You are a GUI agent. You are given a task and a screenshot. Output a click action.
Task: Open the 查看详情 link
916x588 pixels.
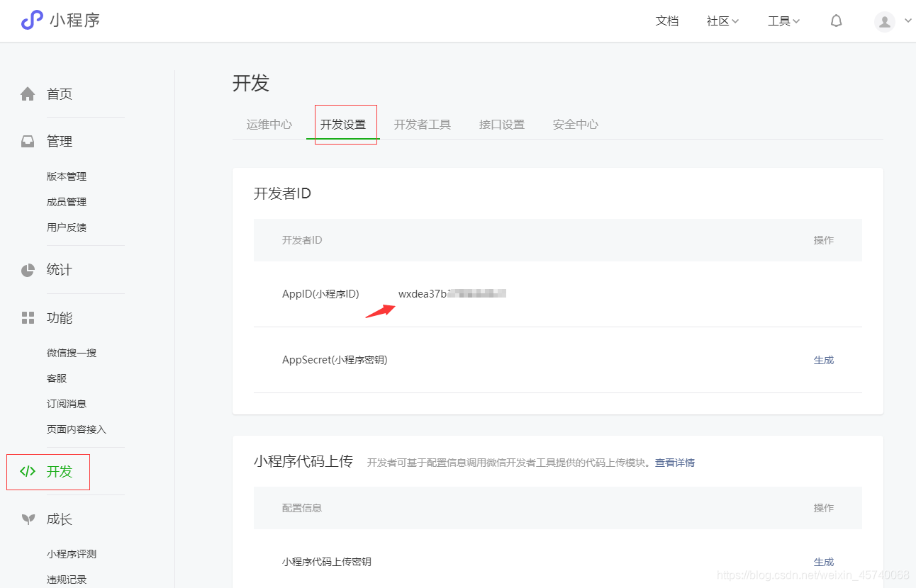click(675, 463)
